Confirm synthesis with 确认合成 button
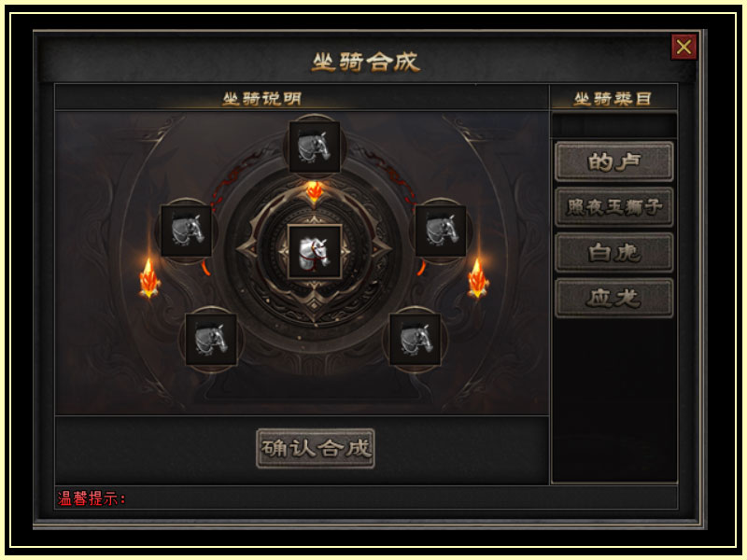The width and height of the screenshot is (747, 560). pos(316,449)
